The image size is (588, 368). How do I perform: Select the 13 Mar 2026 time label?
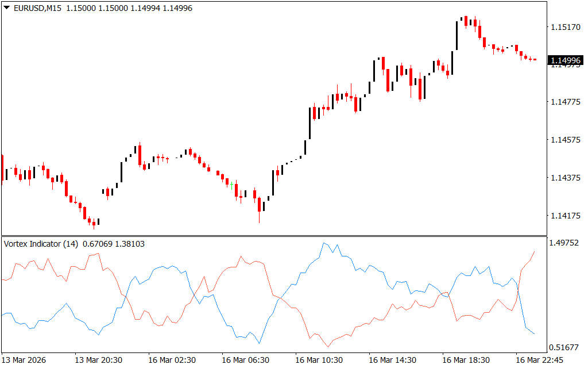[25, 360]
